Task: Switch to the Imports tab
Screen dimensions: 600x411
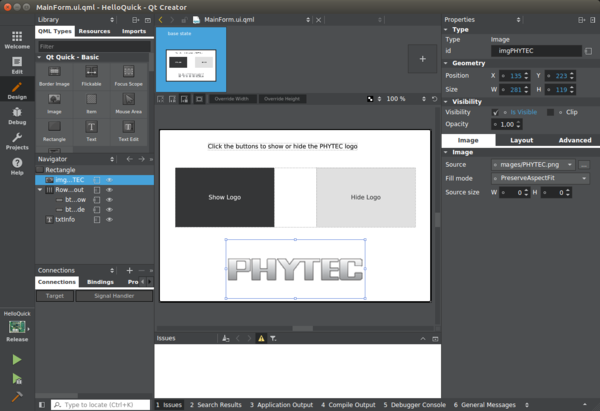Action: (134, 31)
